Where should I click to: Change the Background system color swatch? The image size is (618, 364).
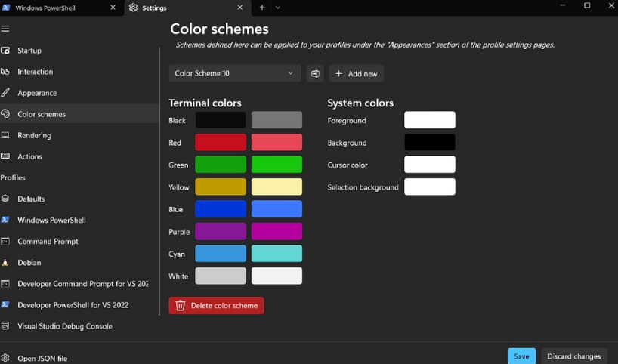(x=430, y=142)
